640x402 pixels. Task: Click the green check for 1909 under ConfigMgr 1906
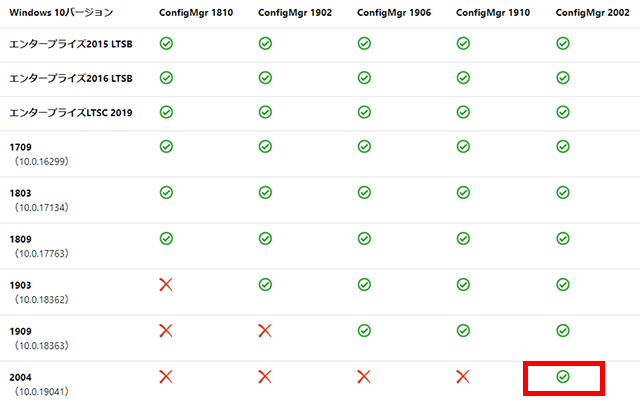364,331
